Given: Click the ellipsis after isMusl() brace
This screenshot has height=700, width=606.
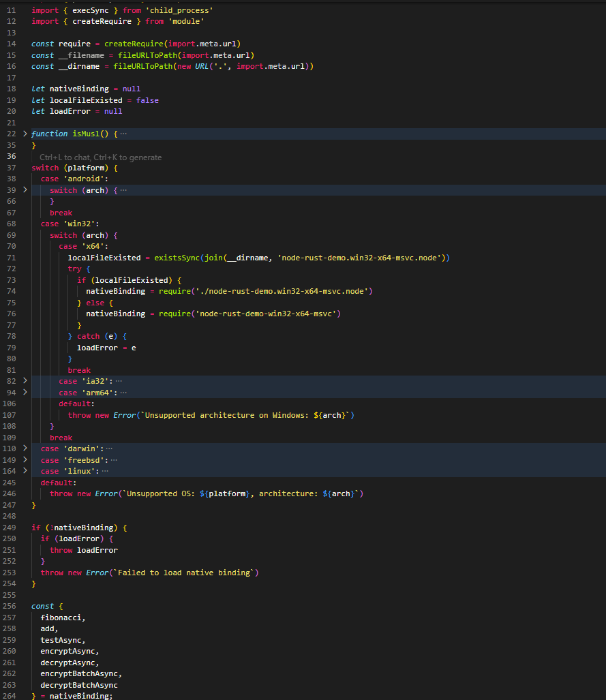Looking at the screenshot, I should click(123, 134).
